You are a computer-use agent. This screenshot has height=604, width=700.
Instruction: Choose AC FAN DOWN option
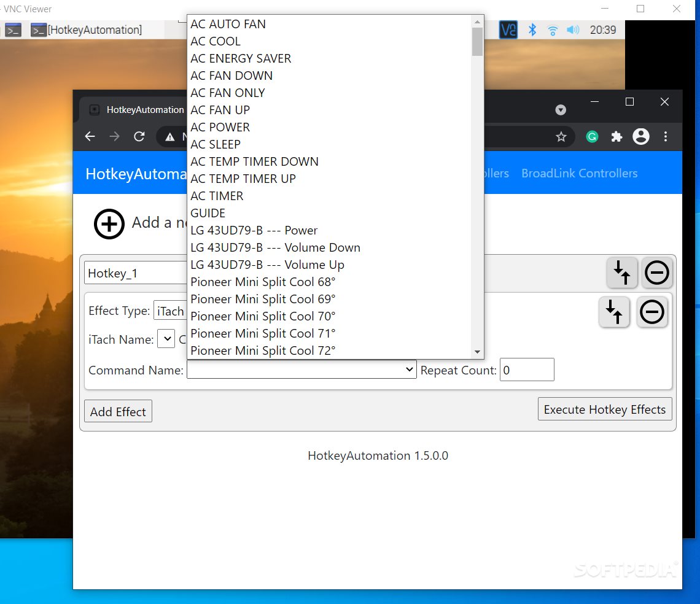[x=329, y=75]
